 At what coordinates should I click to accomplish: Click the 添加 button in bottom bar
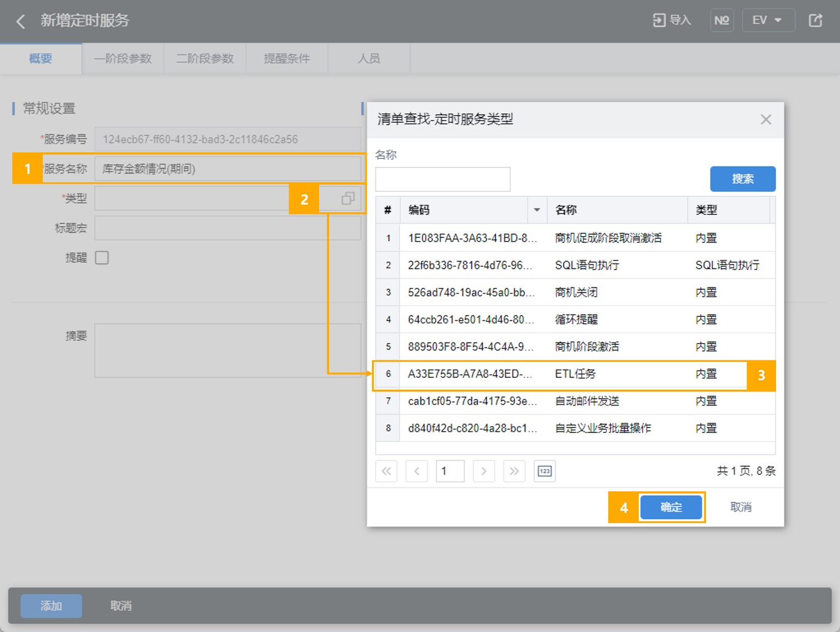51,606
